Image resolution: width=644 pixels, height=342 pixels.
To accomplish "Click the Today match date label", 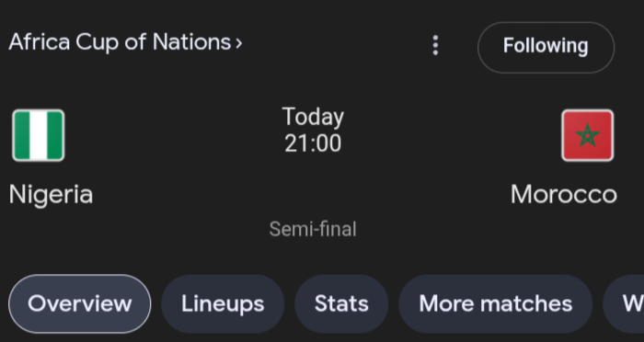I will coord(313,118).
